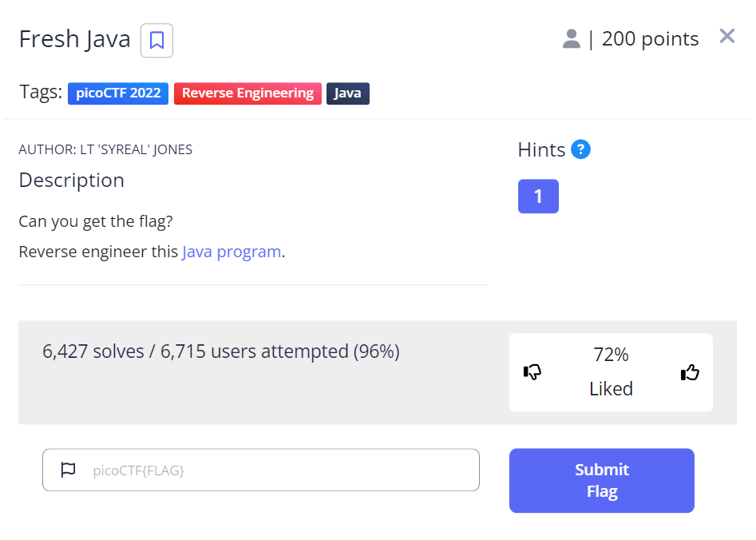756x540 pixels.
Task: Click the 200 points label
Action: point(650,38)
